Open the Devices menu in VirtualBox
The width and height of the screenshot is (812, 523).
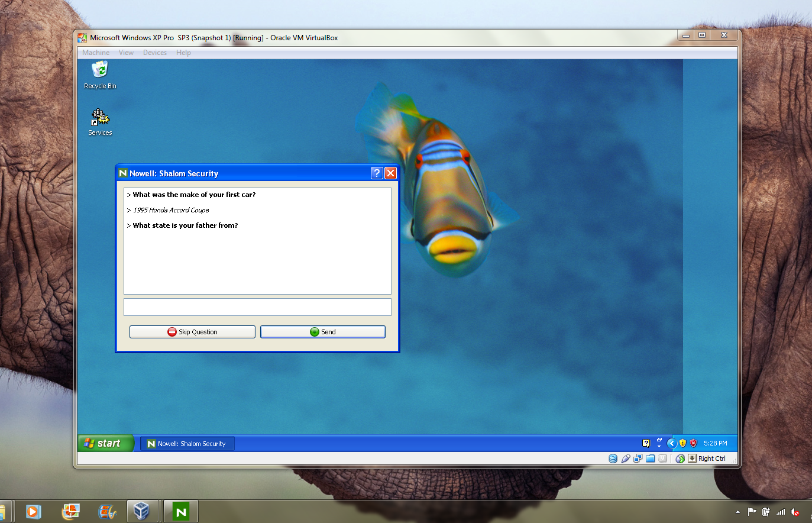[155, 53]
